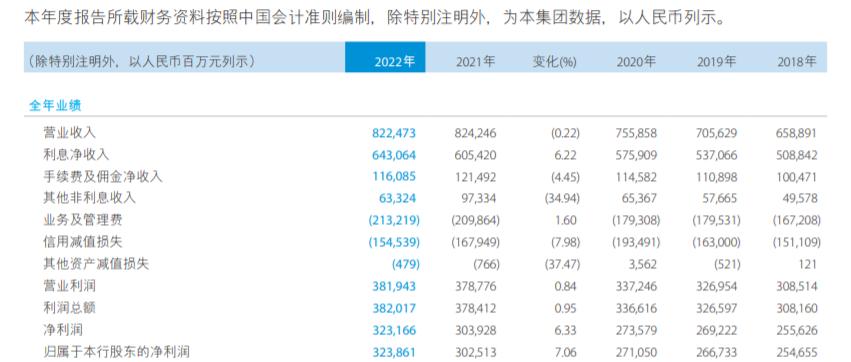
Task: Click the 营业利润 row label
Action: 69,286
